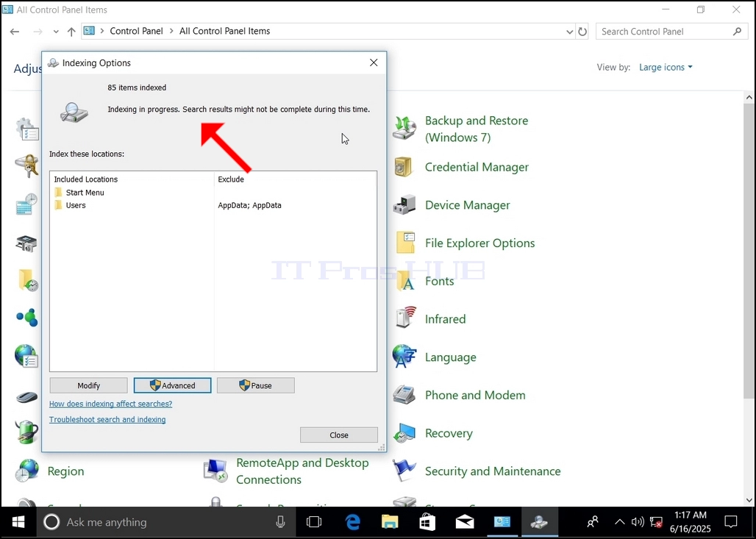Open the Language globe icon
The width and height of the screenshot is (756, 539).
click(x=404, y=357)
